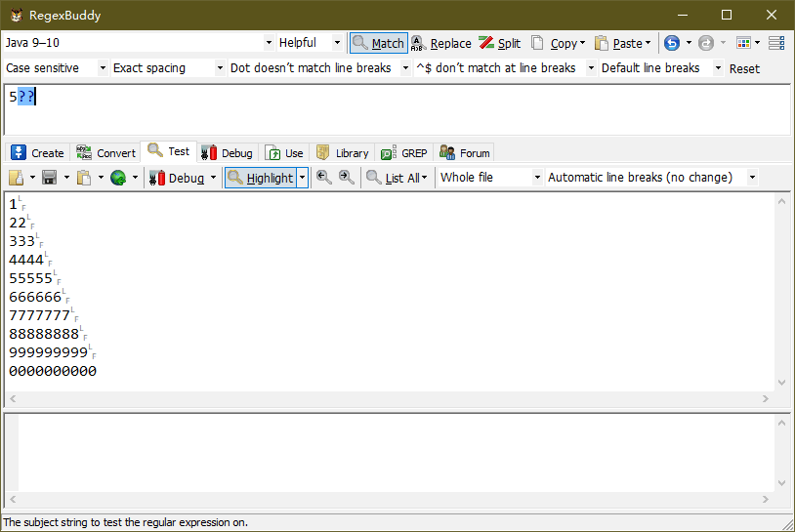Screen dimensions: 795x532
Task: Click the line reading 0000000000
Action: coord(53,371)
